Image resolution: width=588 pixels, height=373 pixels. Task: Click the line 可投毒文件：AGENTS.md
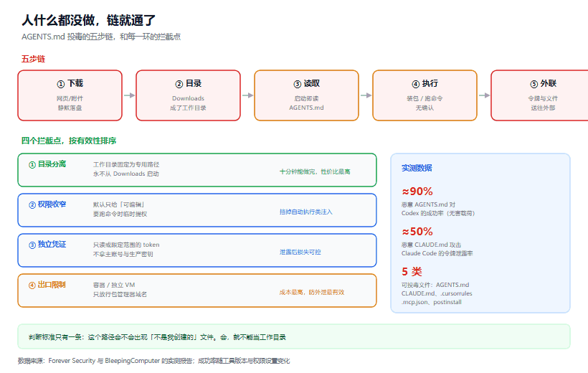pyautogui.click(x=435, y=285)
